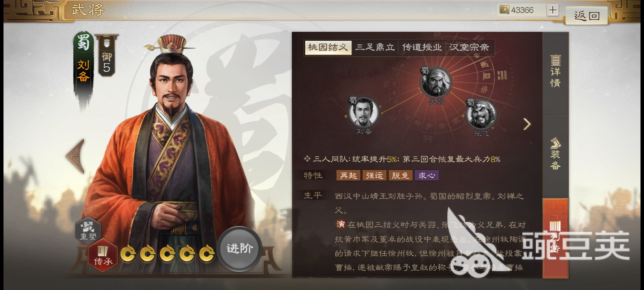Viewport: 644px width, 290px height.
Task: Select the 关羽 portrait in bond chart
Action: pos(436,82)
